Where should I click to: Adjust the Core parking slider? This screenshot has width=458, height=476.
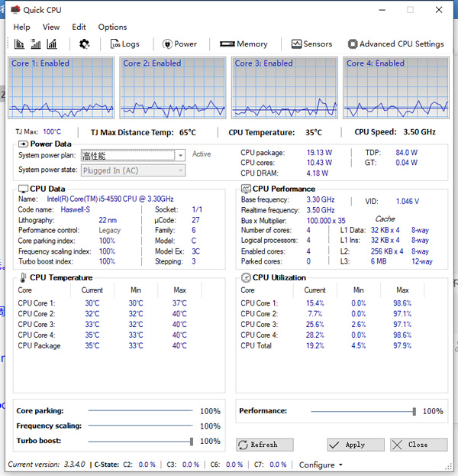[x=140, y=411]
